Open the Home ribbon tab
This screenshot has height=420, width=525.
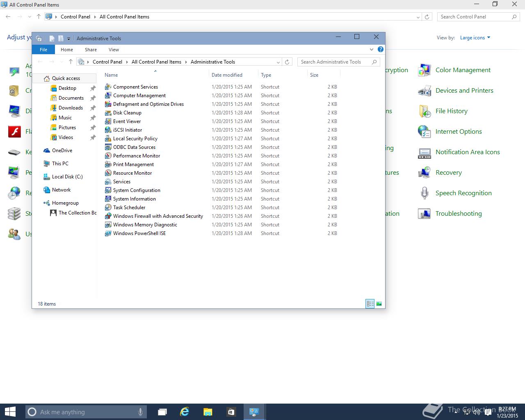point(67,50)
